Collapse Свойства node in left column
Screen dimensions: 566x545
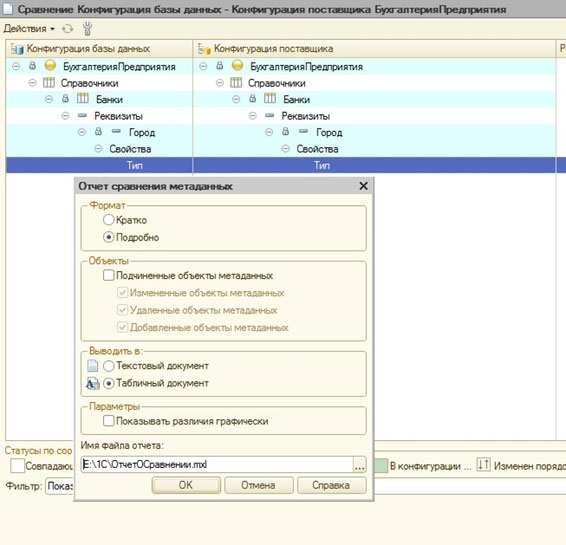[98, 149]
